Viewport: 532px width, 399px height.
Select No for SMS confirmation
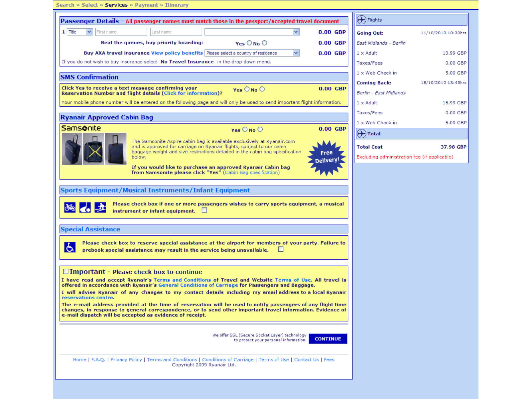pos(262,89)
